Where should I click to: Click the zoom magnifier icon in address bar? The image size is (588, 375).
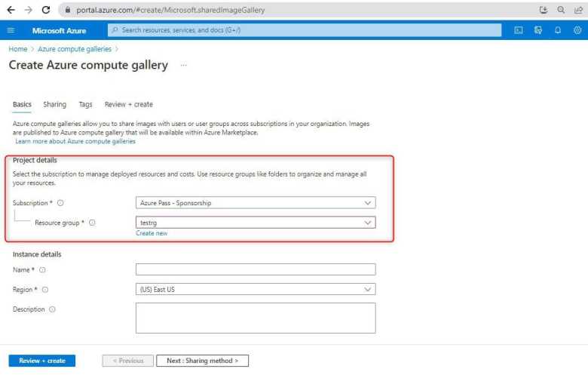point(561,10)
